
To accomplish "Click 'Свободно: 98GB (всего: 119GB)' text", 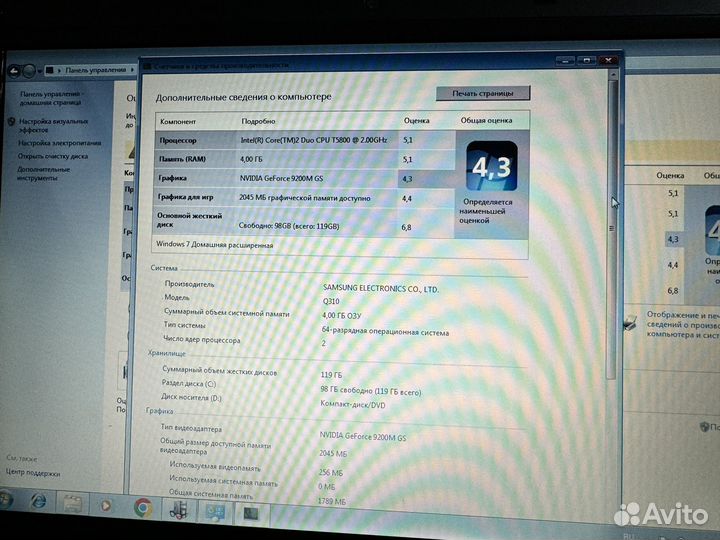I will (289, 226).
